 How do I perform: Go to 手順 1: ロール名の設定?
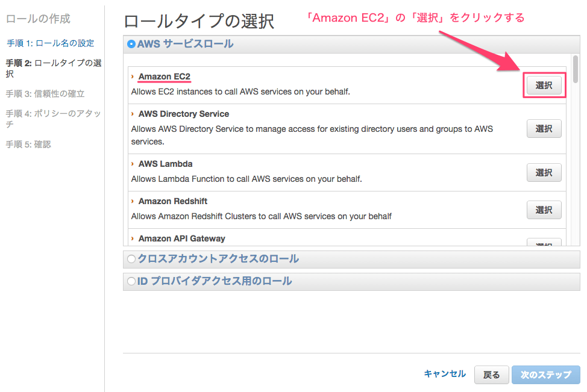point(50,43)
